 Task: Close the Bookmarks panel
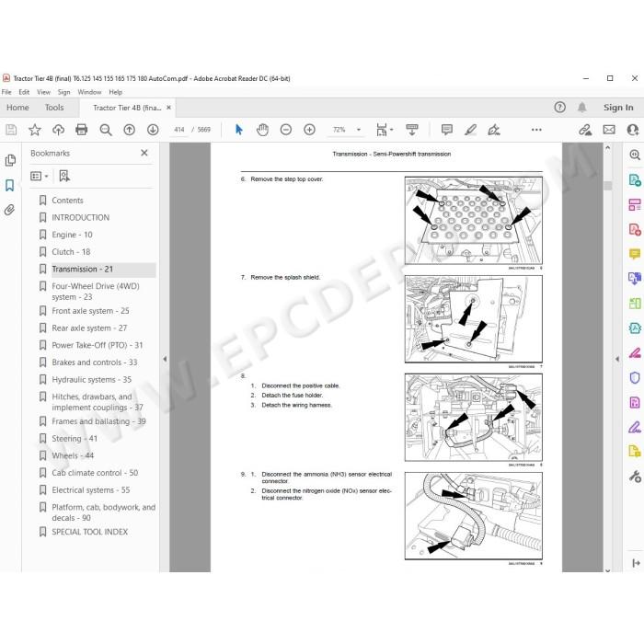coord(144,153)
